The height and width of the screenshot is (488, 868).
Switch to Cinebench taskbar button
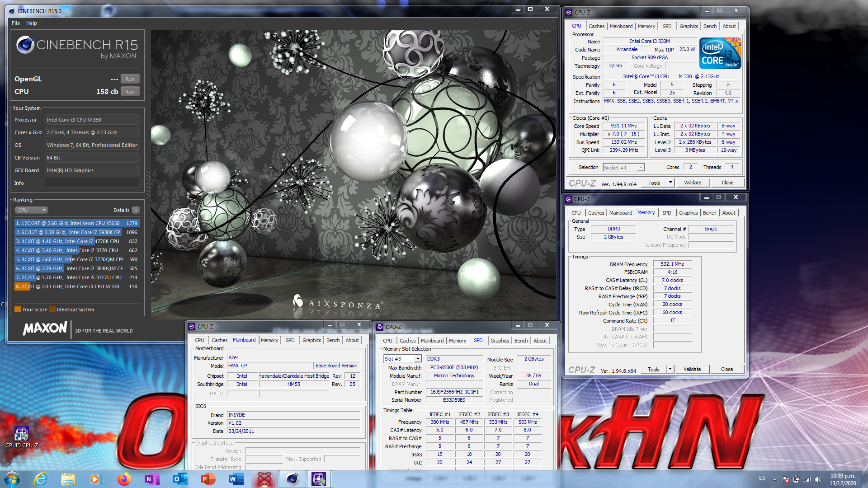(x=292, y=479)
